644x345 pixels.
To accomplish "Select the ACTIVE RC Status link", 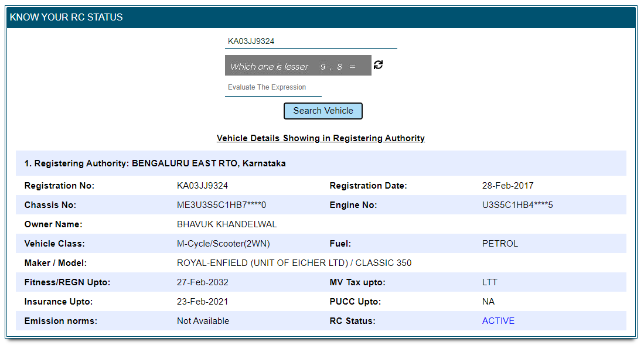I will 498,320.
